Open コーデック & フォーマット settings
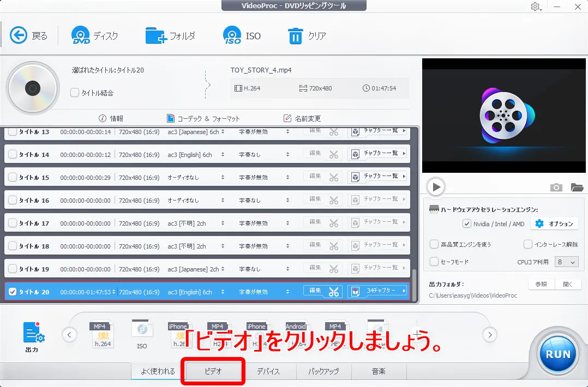Screen dimensions: 588x387 (x=203, y=118)
